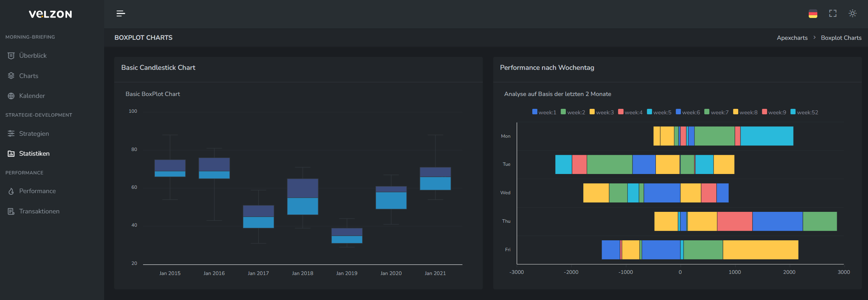Toggle week:5 legend series
This screenshot has width=868, height=300.
[659, 112]
